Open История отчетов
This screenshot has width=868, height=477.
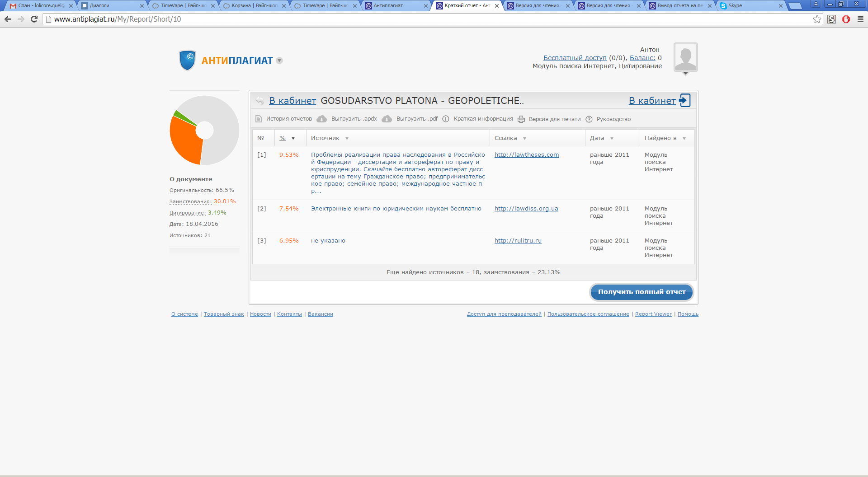289,119
